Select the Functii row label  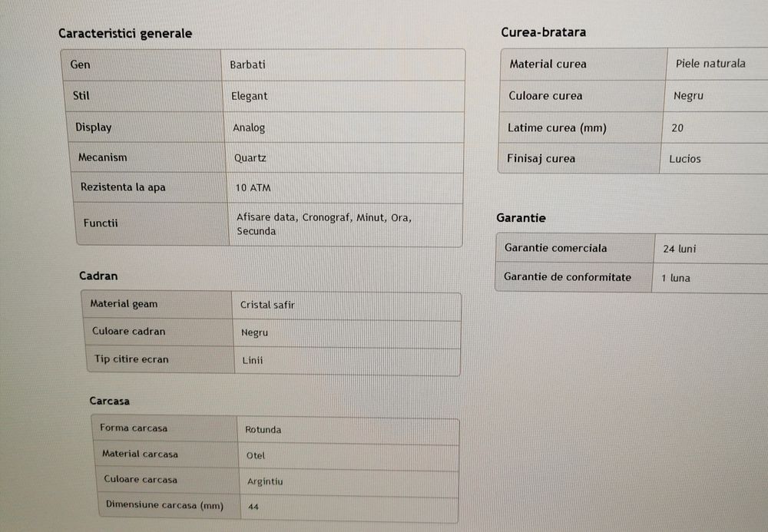[x=101, y=223]
